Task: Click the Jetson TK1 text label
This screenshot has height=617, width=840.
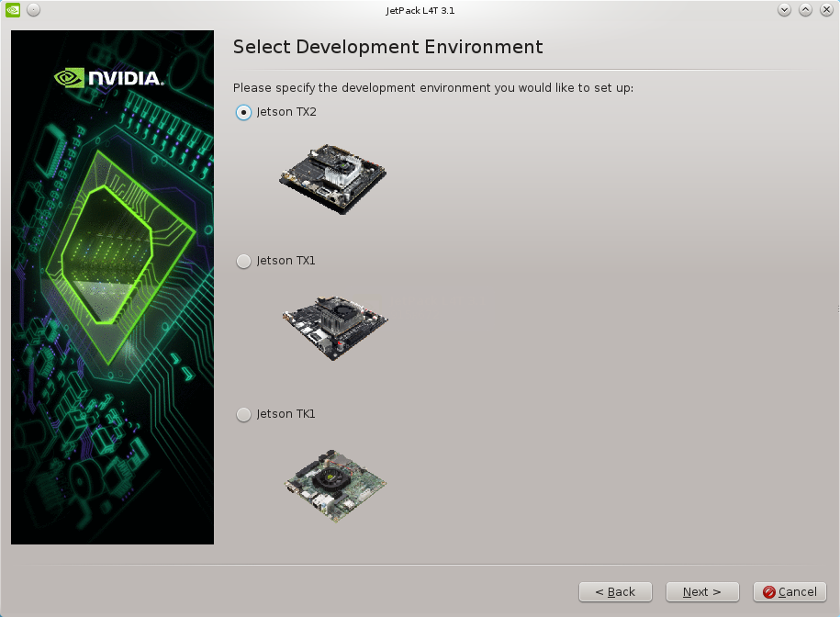Action: coord(286,414)
